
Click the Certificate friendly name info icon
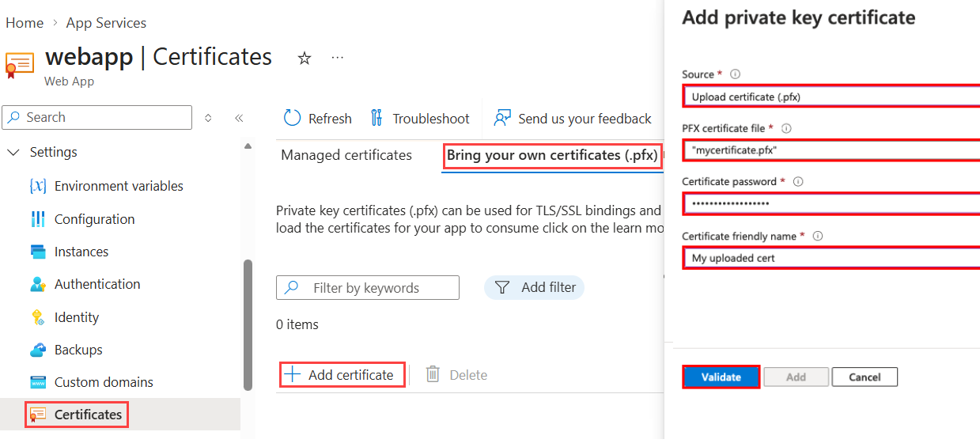coord(818,236)
